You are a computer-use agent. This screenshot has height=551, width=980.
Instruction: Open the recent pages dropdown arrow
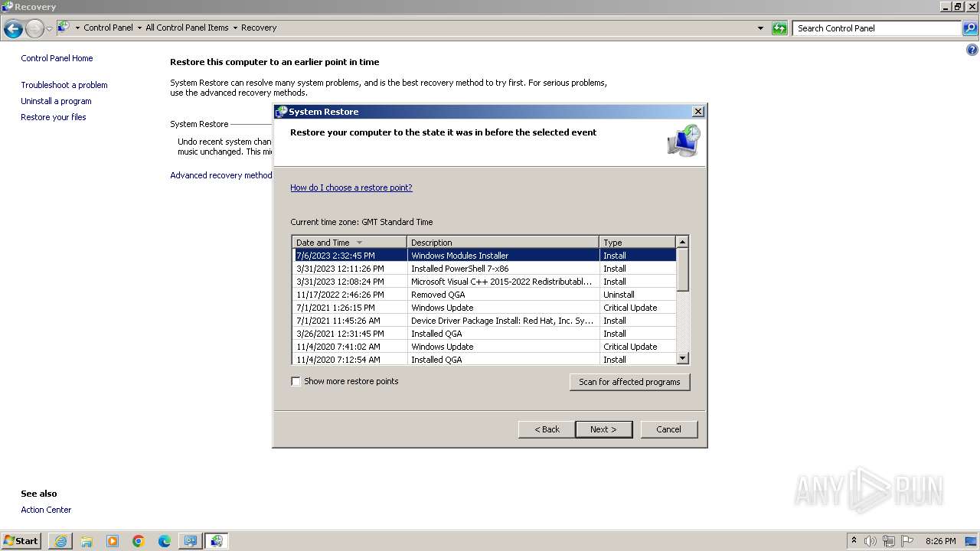point(49,29)
